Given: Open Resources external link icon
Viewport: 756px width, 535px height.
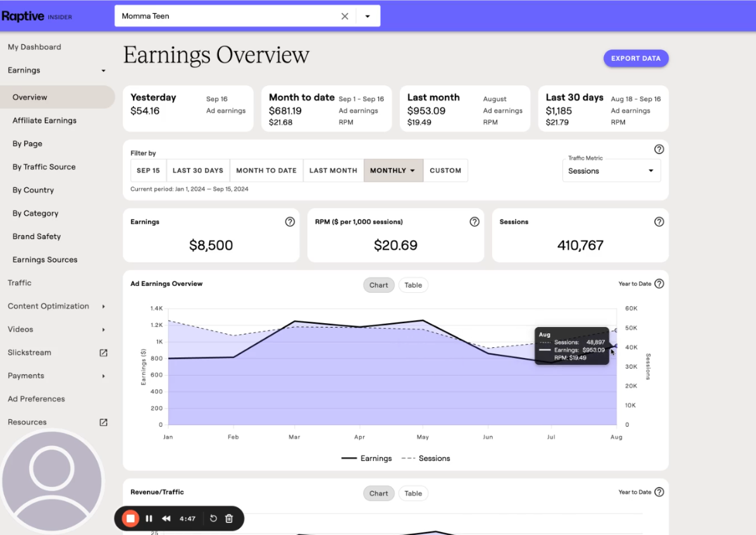Looking at the screenshot, I should tap(103, 422).
